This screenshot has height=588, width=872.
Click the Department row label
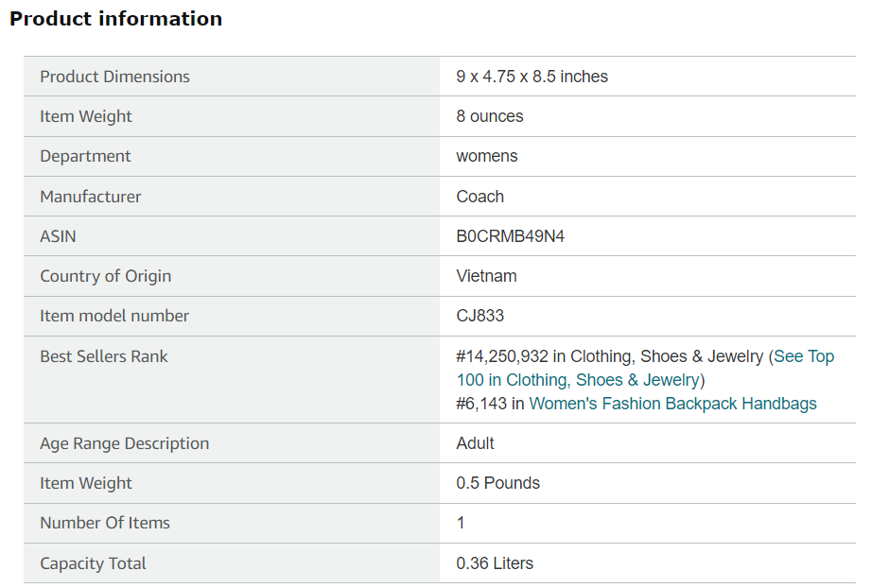85,156
